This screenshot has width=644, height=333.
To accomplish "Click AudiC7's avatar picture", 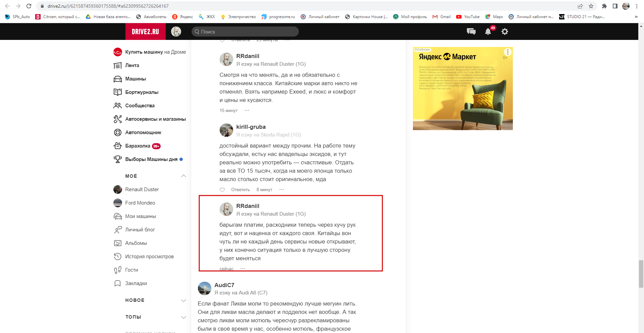I will (205, 288).
